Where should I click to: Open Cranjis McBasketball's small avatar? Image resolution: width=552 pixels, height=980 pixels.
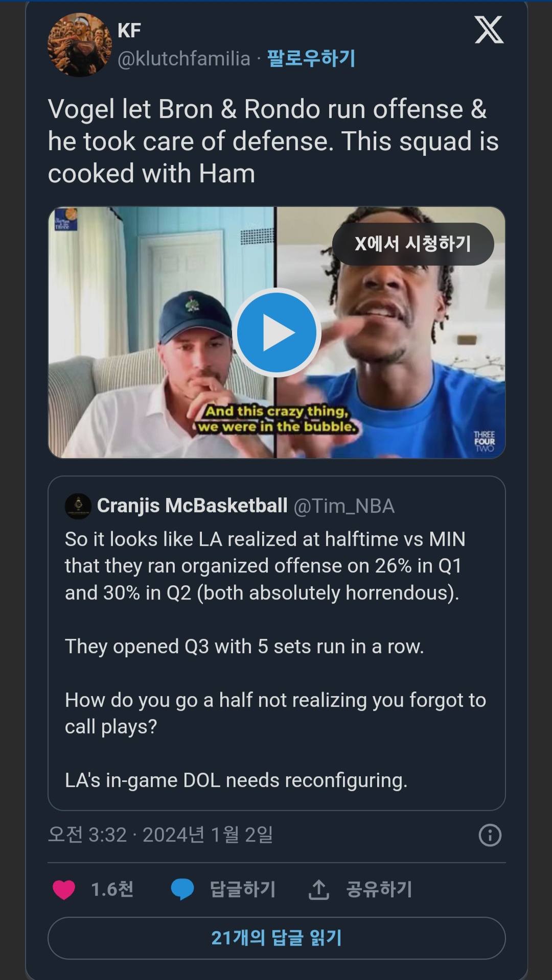pyautogui.click(x=78, y=506)
